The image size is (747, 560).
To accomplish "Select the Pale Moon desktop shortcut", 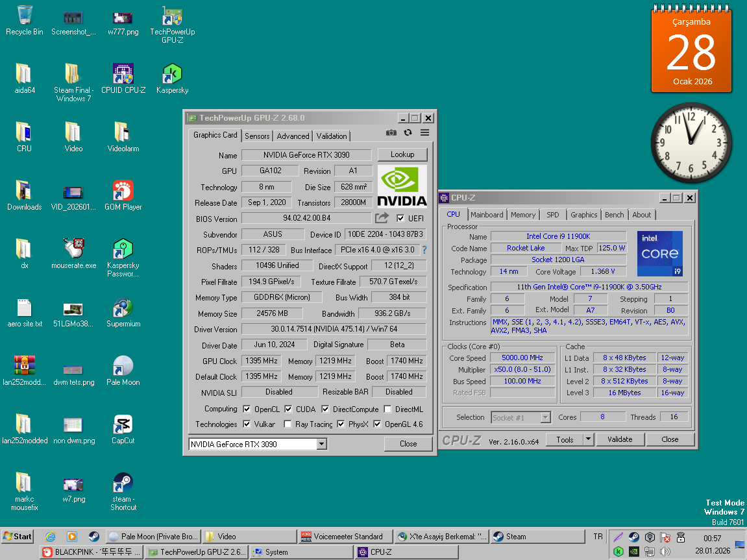I will pos(123,371).
